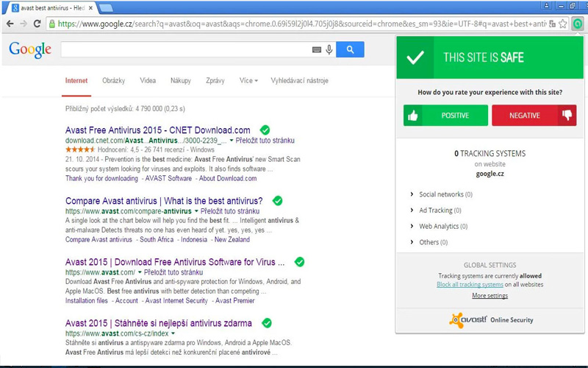Open New Zealand sublink
This screenshot has width=588, height=368.
click(232, 240)
